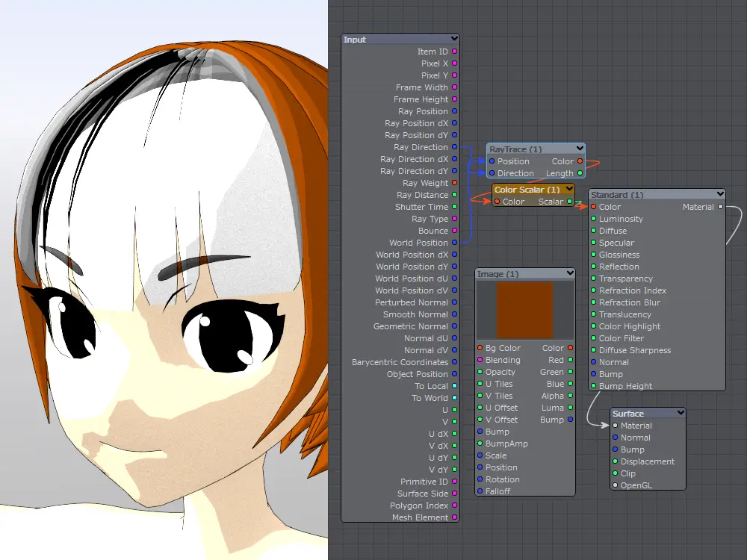Open the Surface node dropdown arrow
The image size is (747, 560).
pyautogui.click(x=681, y=413)
